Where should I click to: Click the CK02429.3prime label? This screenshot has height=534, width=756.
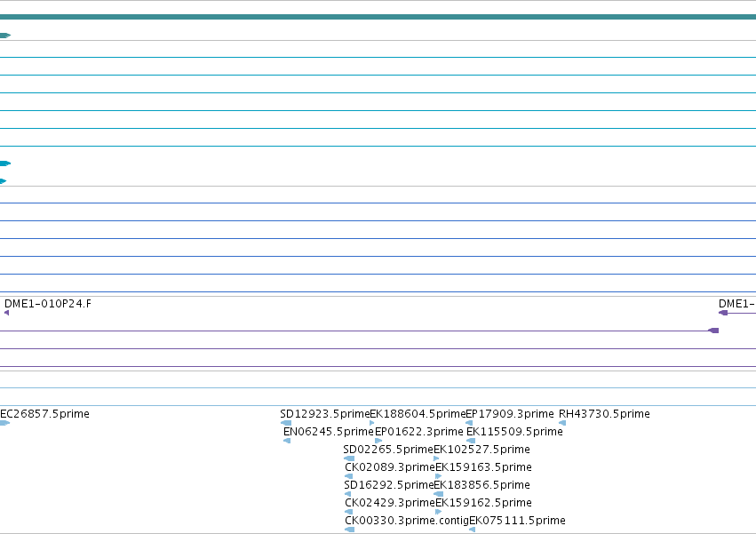coord(390,503)
